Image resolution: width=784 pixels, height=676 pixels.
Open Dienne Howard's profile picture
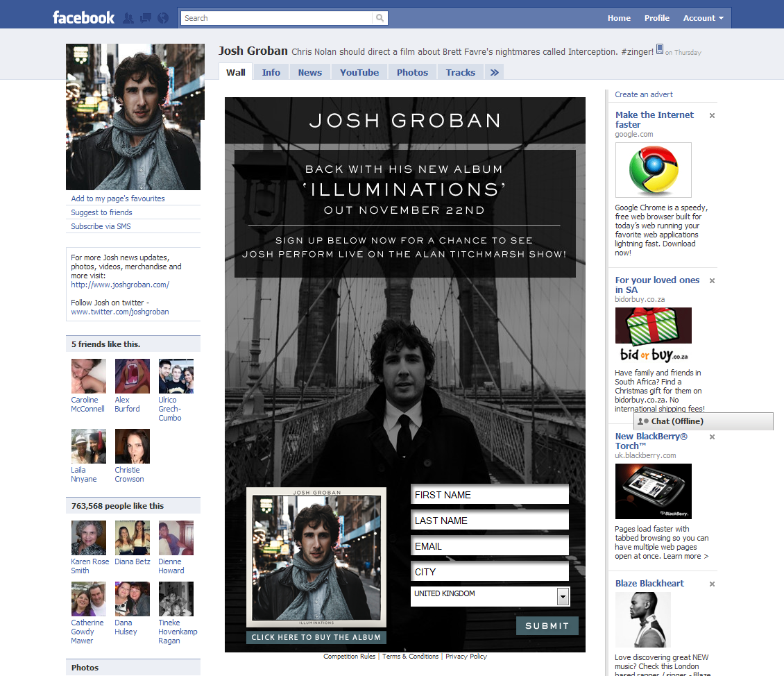point(176,537)
